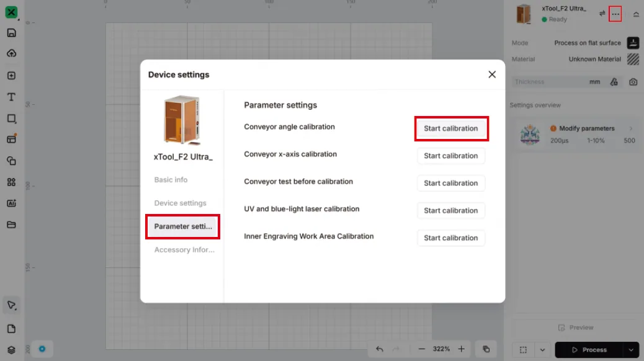Click the Unknown Material text
This screenshot has width=644, height=361.
pyautogui.click(x=594, y=59)
